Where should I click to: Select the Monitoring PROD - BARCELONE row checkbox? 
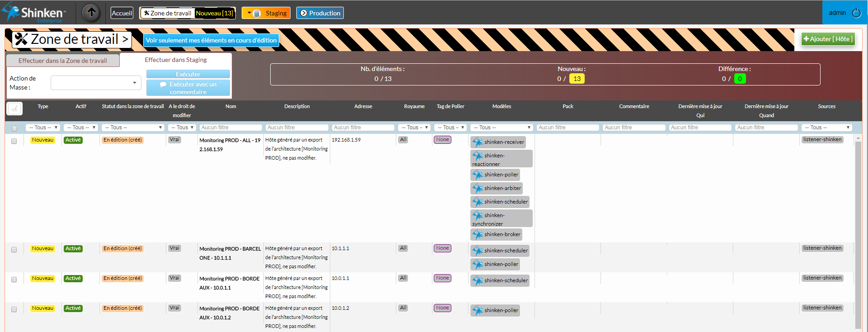14,250
